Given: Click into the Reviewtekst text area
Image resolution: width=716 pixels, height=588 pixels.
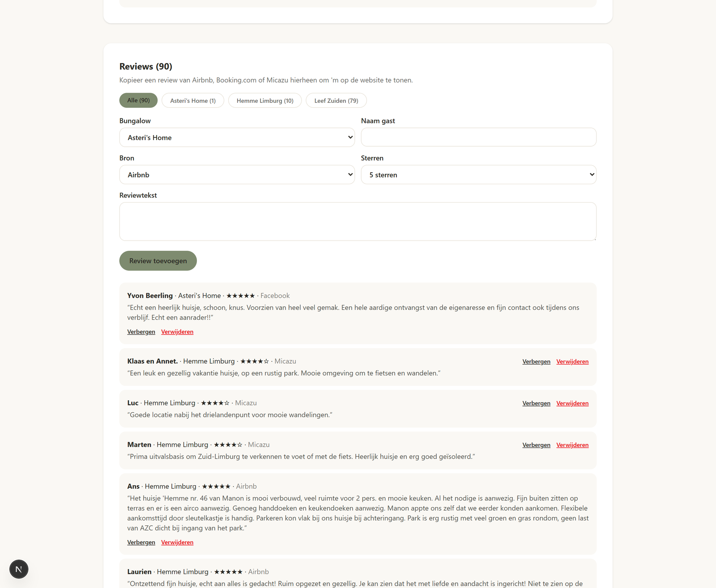Looking at the screenshot, I should (358, 221).
